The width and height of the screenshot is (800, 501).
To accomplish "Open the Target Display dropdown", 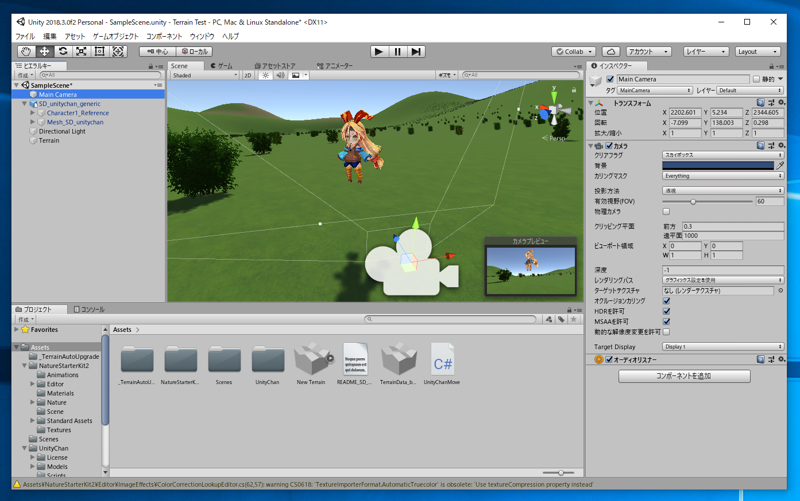I will [x=723, y=346].
